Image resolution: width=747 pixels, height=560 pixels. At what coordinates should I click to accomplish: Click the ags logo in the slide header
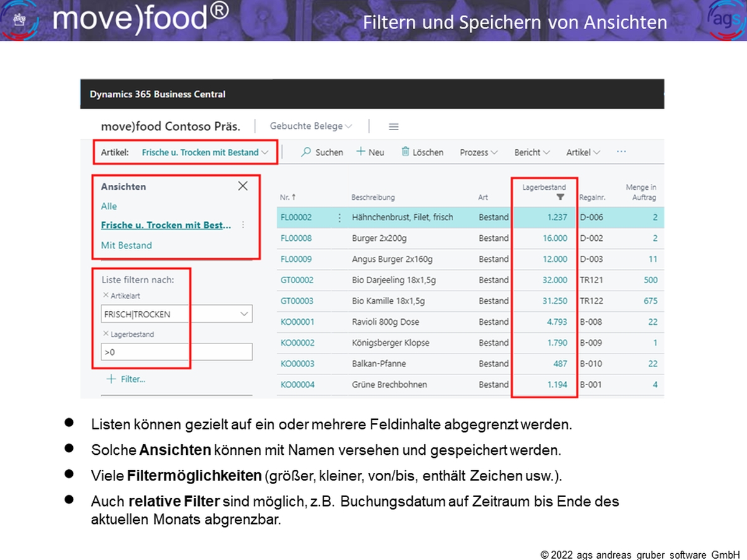tap(726, 19)
